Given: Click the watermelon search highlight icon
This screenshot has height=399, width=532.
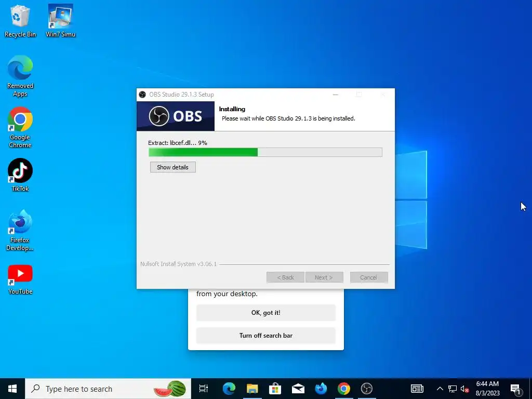Looking at the screenshot, I should (170, 389).
